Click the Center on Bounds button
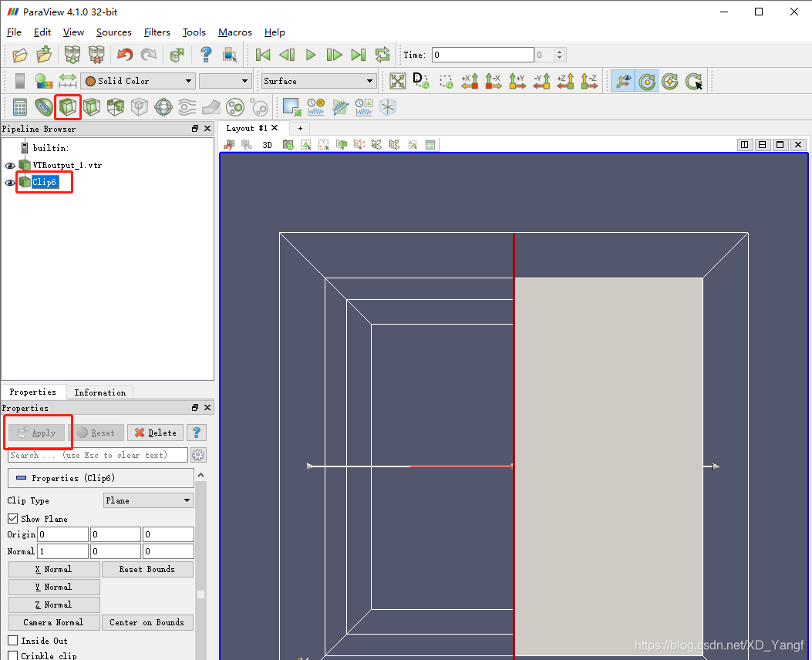This screenshot has height=660, width=812. coord(147,622)
